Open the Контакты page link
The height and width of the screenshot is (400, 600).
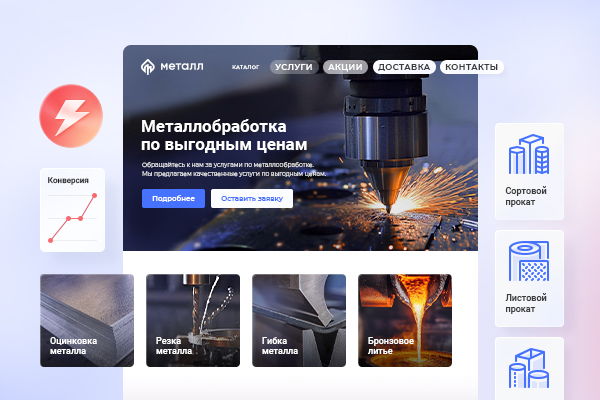coord(470,67)
